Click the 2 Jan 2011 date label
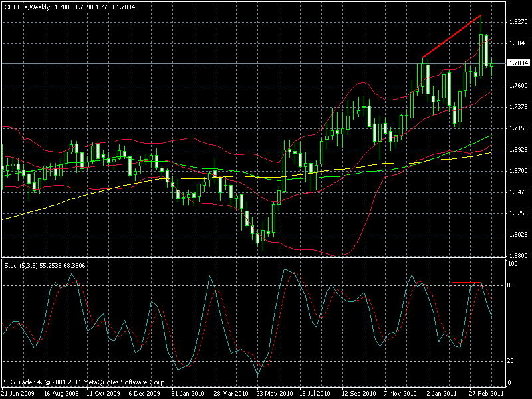The image size is (532, 399). (x=442, y=394)
